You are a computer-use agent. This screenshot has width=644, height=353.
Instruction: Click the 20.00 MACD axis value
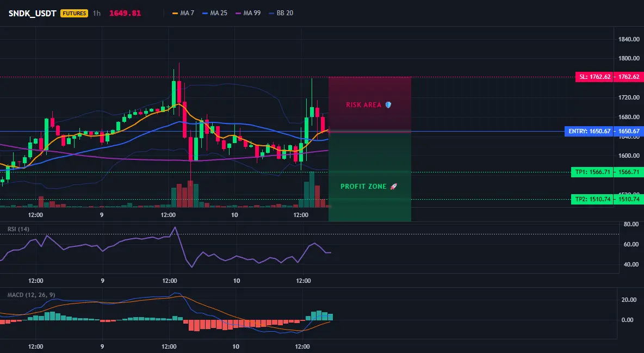pos(629,300)
